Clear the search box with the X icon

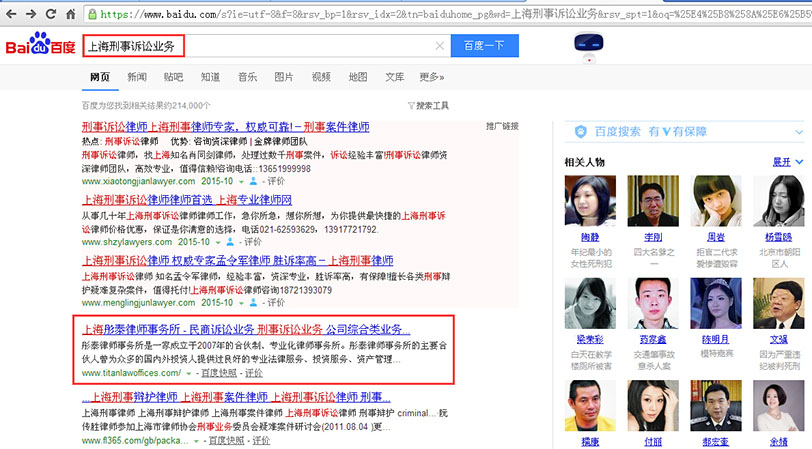point(440,46)
